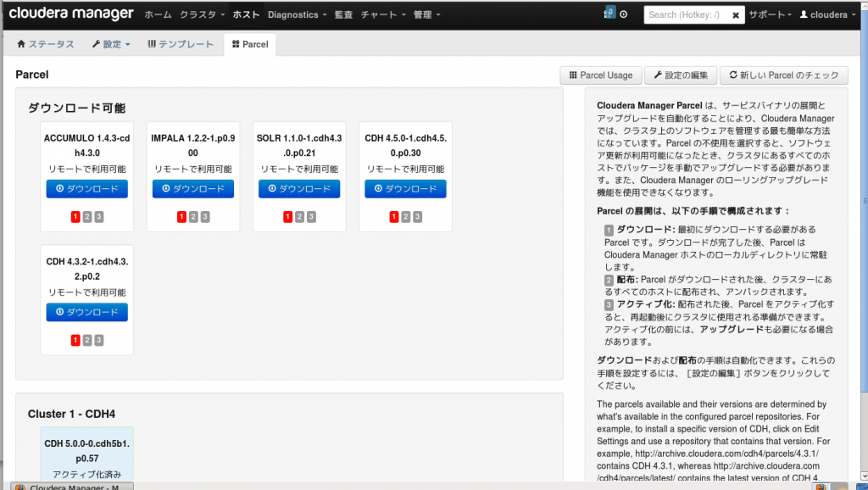Click CDH 4.5.0 step 2 gray badge

[x=406, y=217]
